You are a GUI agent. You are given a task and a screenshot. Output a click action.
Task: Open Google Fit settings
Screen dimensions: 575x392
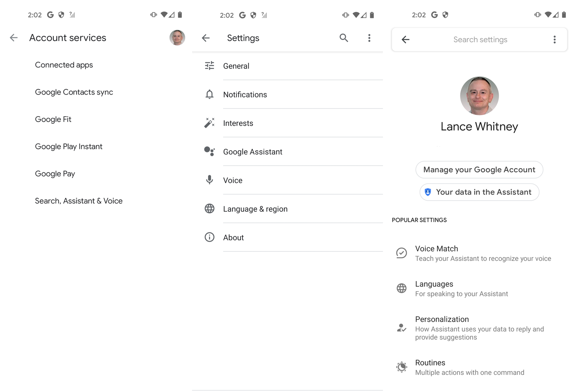click(x=53, y=119)
